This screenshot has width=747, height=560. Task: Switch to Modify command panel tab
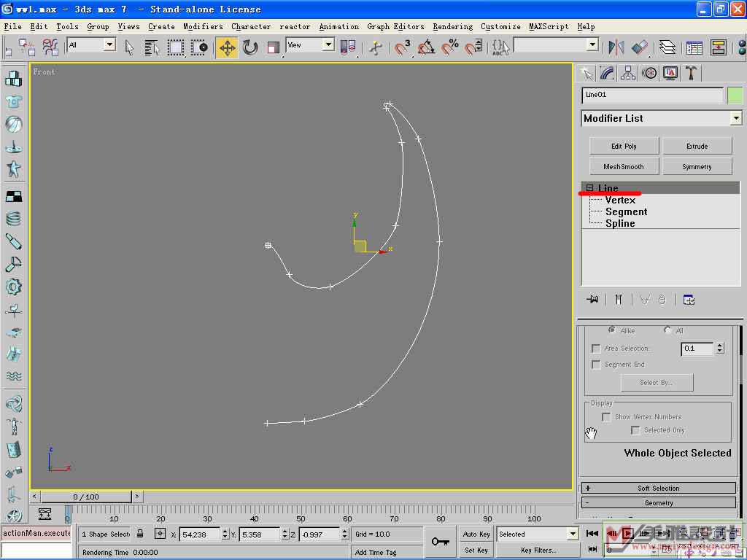click(607, 74)
